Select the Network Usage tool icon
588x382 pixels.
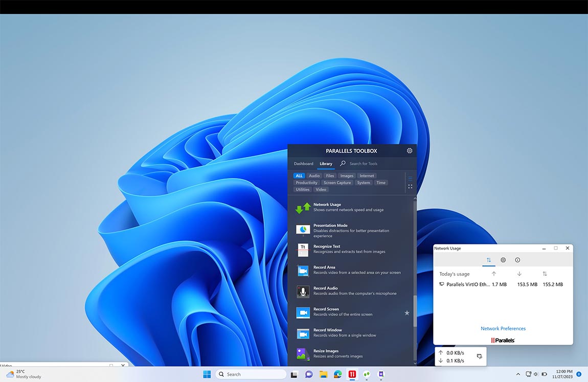click(x=302, y=208)
